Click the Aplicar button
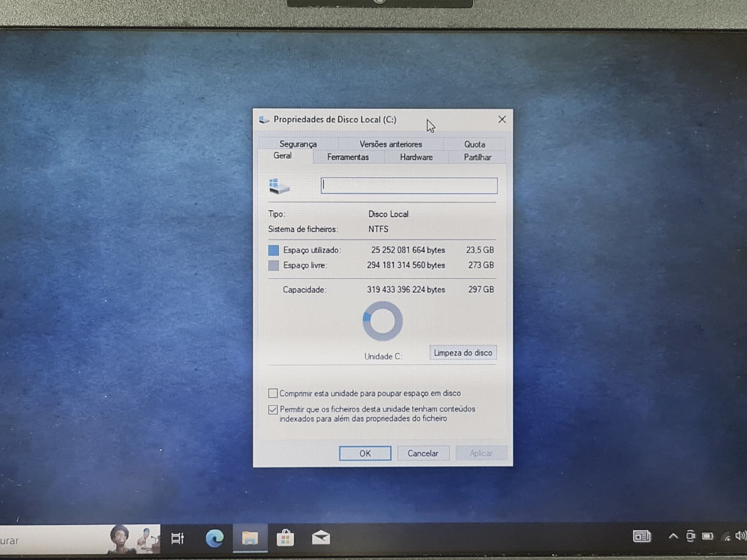The width and height of the screenshot is (747, 560). pyautogui.click(x=481, y=453)
